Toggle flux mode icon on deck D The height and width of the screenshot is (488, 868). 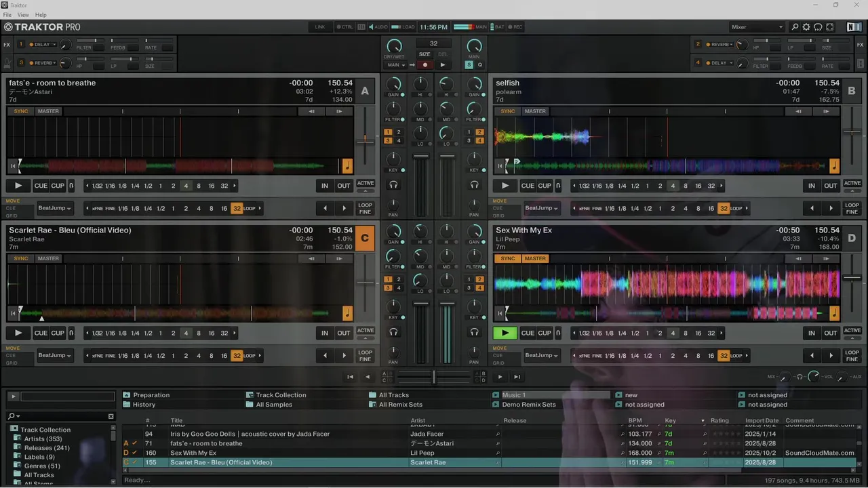557,333
